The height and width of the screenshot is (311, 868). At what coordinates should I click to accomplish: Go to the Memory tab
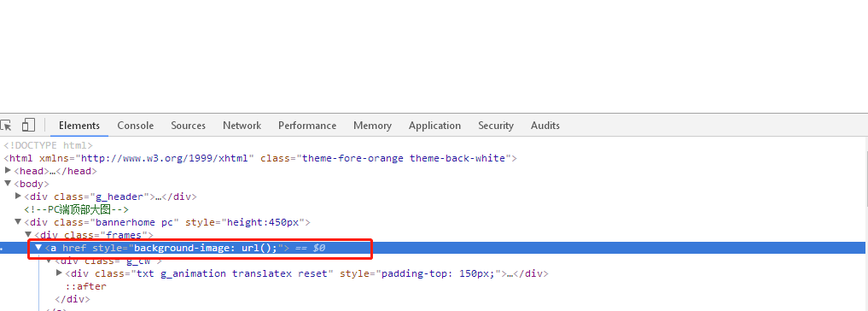373,126
